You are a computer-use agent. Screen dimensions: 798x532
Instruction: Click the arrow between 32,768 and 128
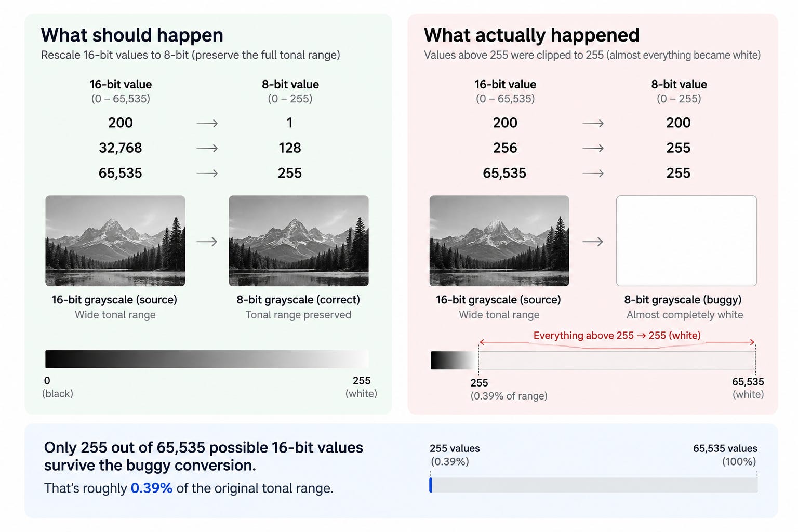(207, 148)
